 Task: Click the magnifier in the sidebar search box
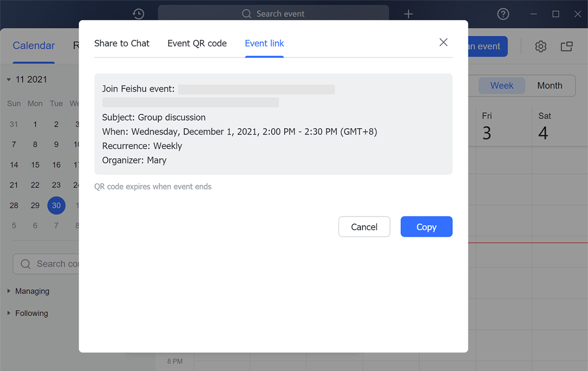click(x=25, y=264)
